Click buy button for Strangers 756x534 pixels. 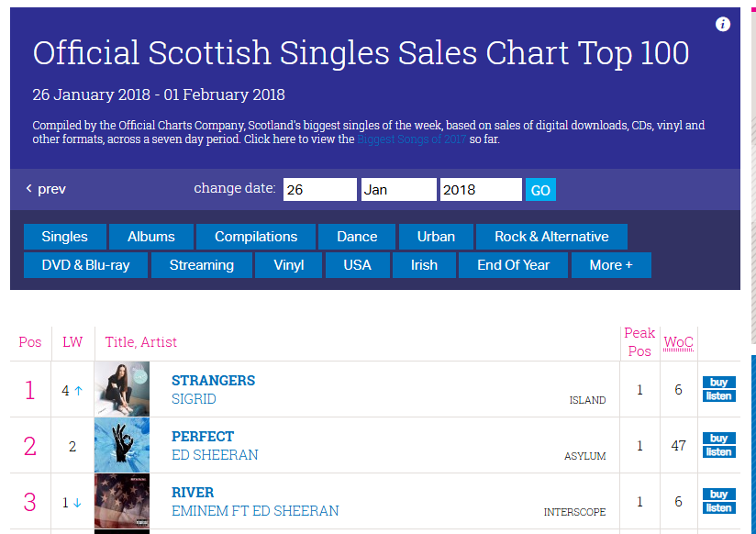(719, 383)
